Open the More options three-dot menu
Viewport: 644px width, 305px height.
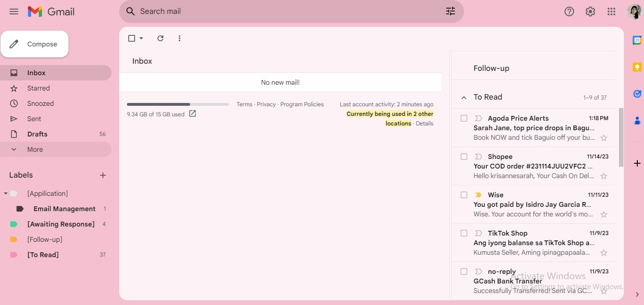point(180,38)
